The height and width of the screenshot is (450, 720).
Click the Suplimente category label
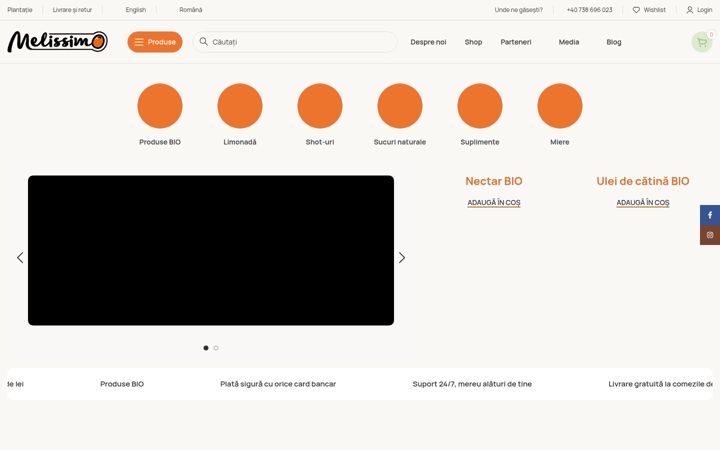[480, 142]
